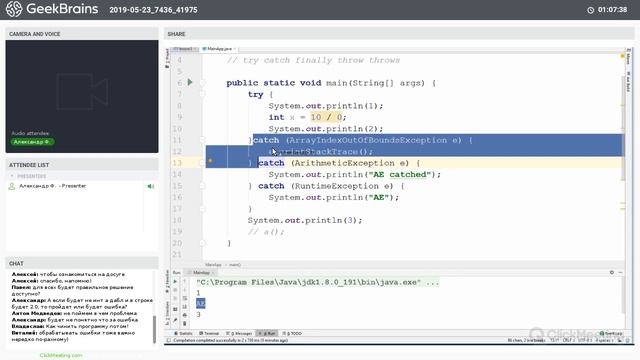Click the green Александр Ф. audio attendee badge

(32, 142)
